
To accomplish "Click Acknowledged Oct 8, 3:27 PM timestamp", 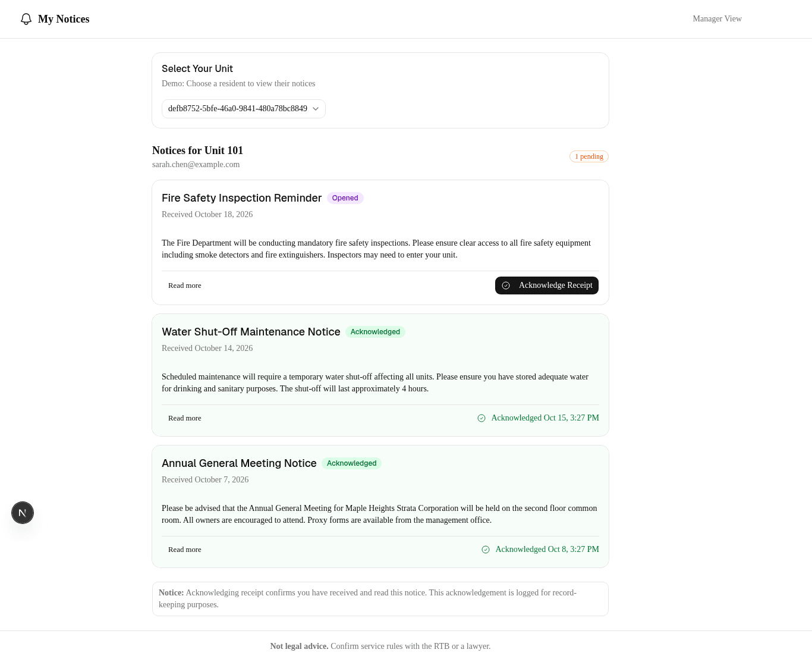I will (x=547, y=550).
